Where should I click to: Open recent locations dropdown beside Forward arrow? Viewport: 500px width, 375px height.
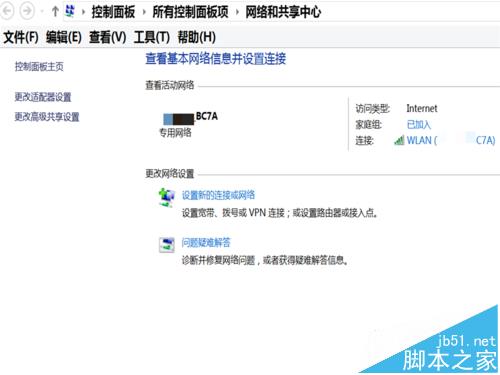coord(42,12)
